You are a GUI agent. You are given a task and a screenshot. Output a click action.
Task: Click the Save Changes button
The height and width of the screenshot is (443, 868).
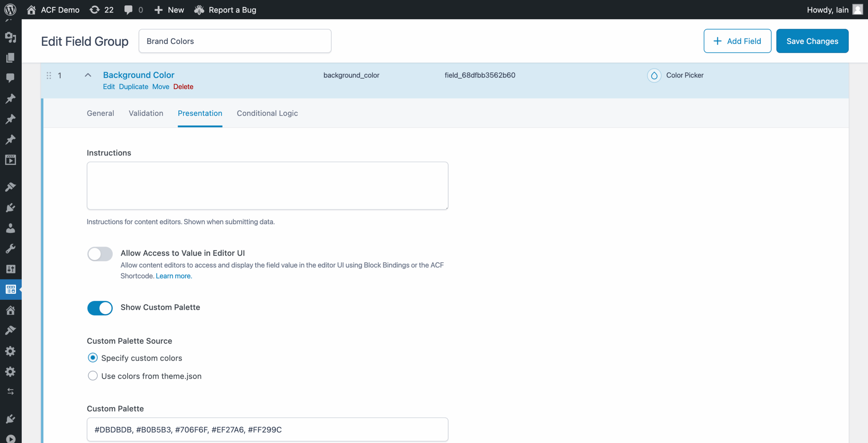point(812,41)
